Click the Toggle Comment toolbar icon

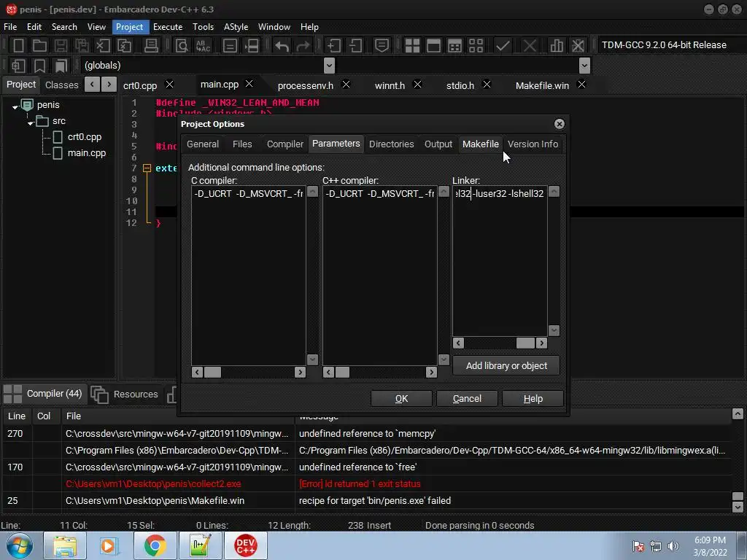click(x=382, y=46)
